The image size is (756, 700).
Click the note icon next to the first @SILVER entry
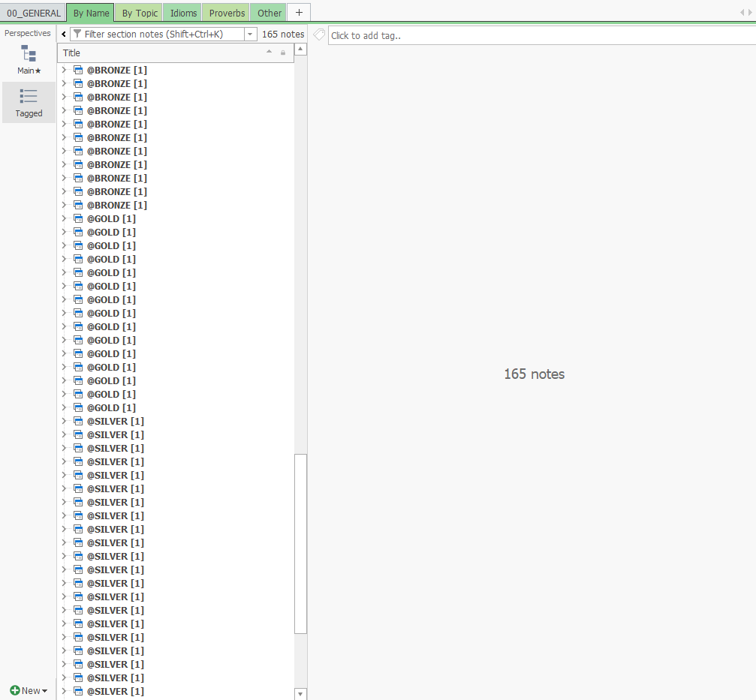[x=78, y=421]
